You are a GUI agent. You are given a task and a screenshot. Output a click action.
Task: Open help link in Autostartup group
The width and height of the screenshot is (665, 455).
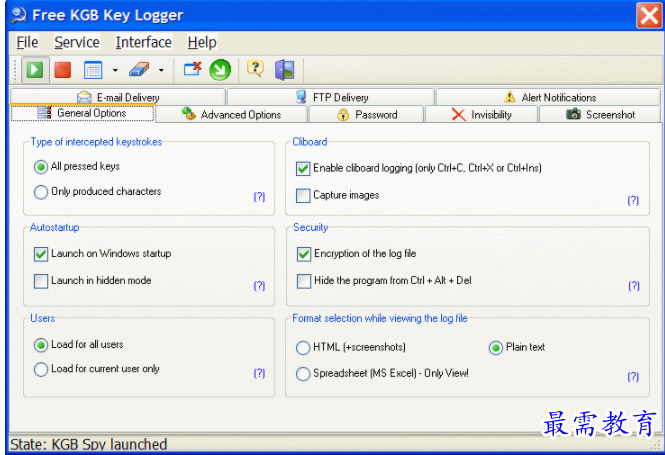coord(259,285)
